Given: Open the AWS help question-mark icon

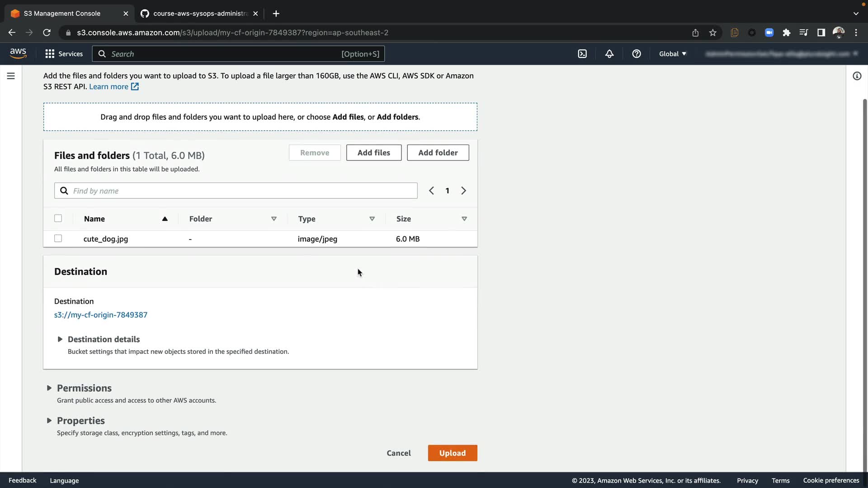Looking at the screenshot, I should pyautogui.click(x=637, y=54).
